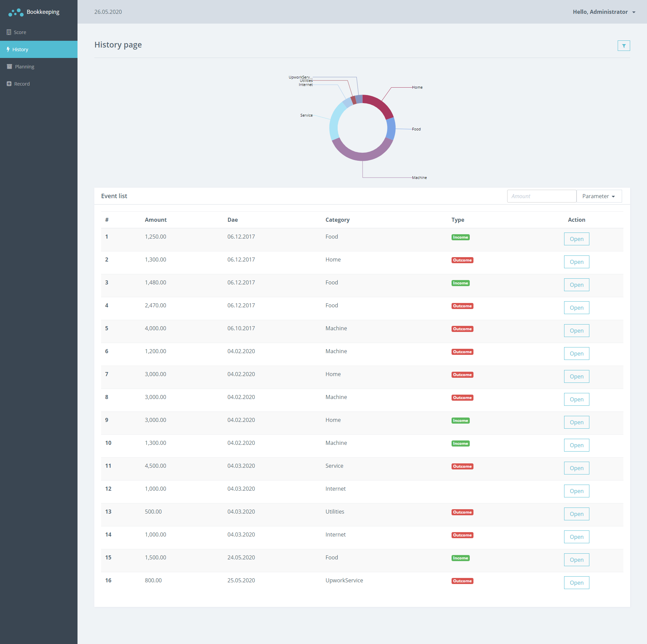Expand the Parameter dropdown
Image resolution: width=647 pixels, height=644 pixels.
pyautogui.click(x=599, y=196)
